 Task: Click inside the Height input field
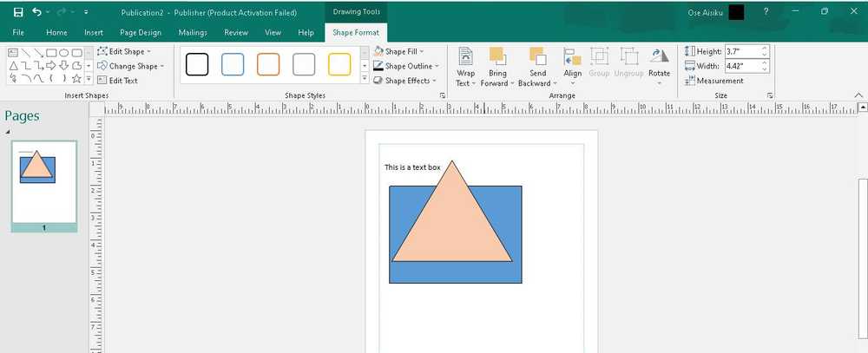point(743,51)
